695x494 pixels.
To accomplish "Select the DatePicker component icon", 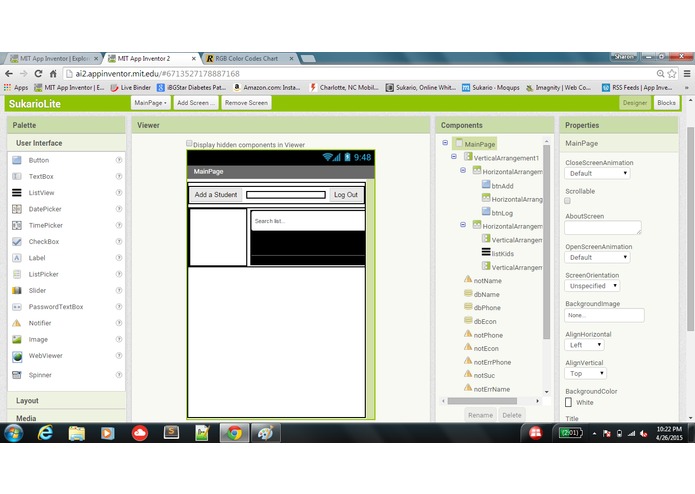I will pos(17,209).
